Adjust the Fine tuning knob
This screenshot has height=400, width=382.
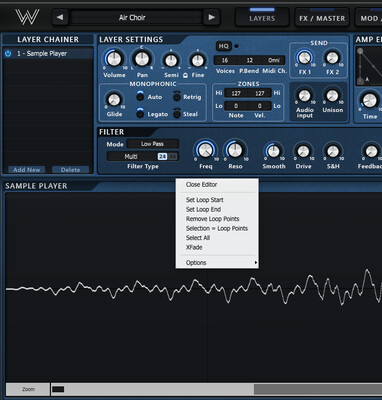pyautogui.click(x=198, y=61)
